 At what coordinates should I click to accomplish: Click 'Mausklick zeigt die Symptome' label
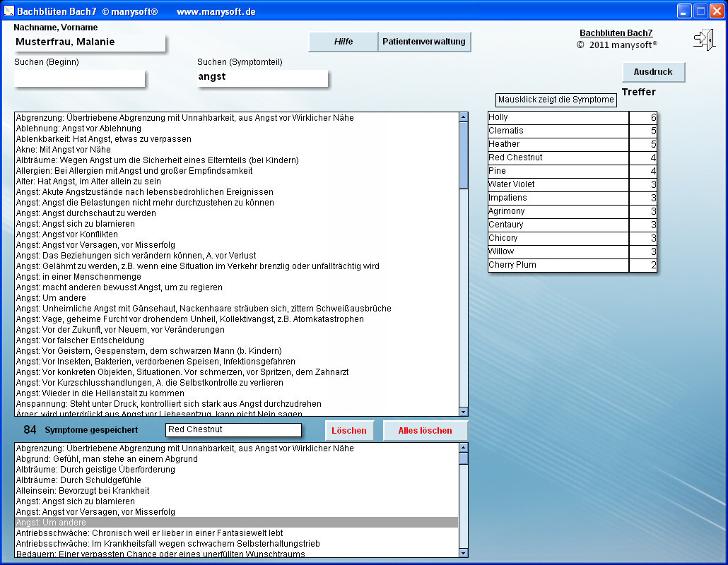556,100
